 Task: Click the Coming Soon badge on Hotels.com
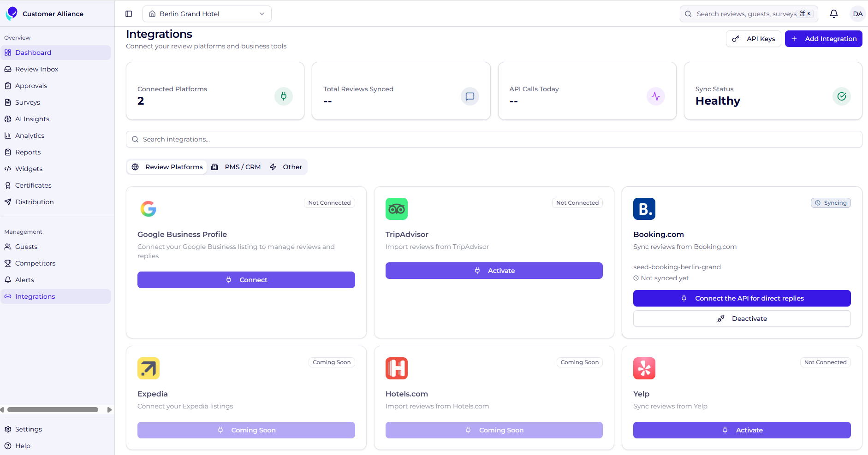point(579,362)
